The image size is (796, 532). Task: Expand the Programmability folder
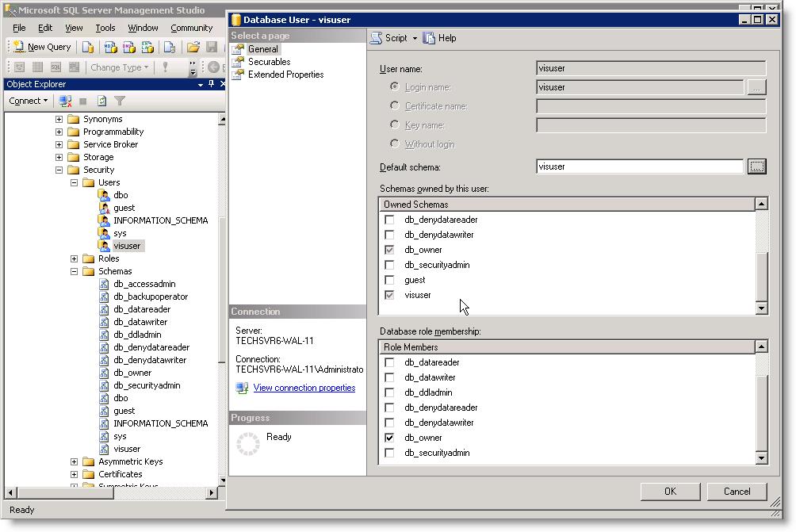[59, 132]
